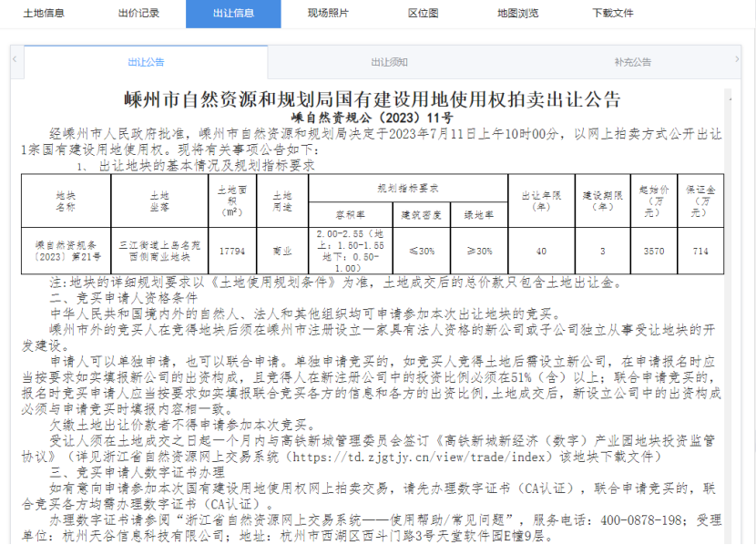Go to the 区位图 tab

[x=423, y=14]
